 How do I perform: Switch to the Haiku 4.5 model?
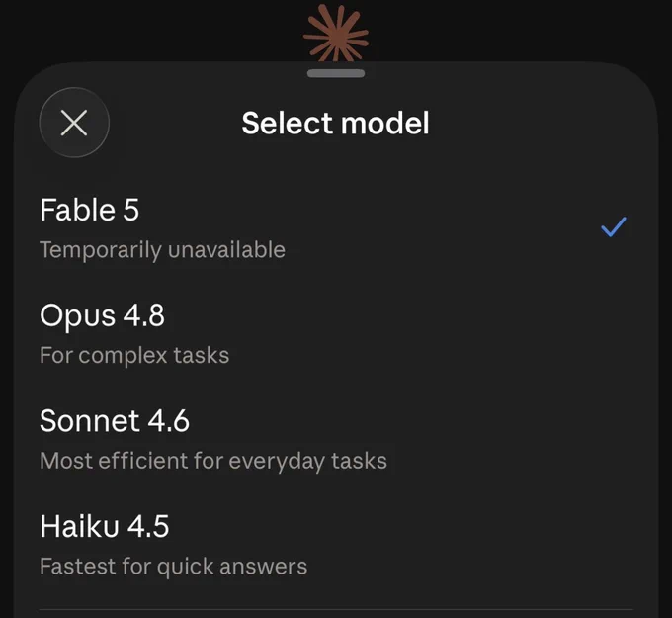click(x=336, y=544)
